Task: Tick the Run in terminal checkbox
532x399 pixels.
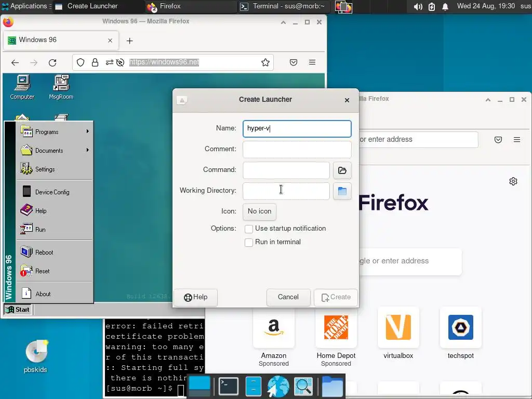Action: [x=249, y=242]
